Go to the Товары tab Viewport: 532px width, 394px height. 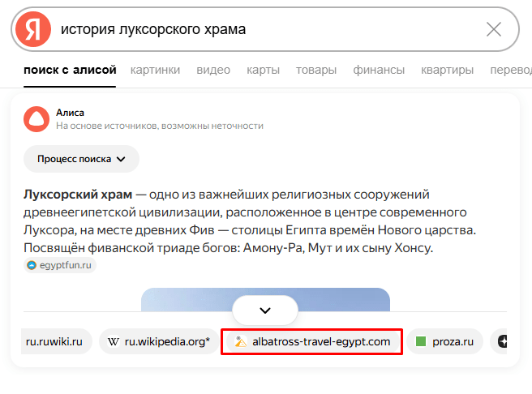[316, 71]
